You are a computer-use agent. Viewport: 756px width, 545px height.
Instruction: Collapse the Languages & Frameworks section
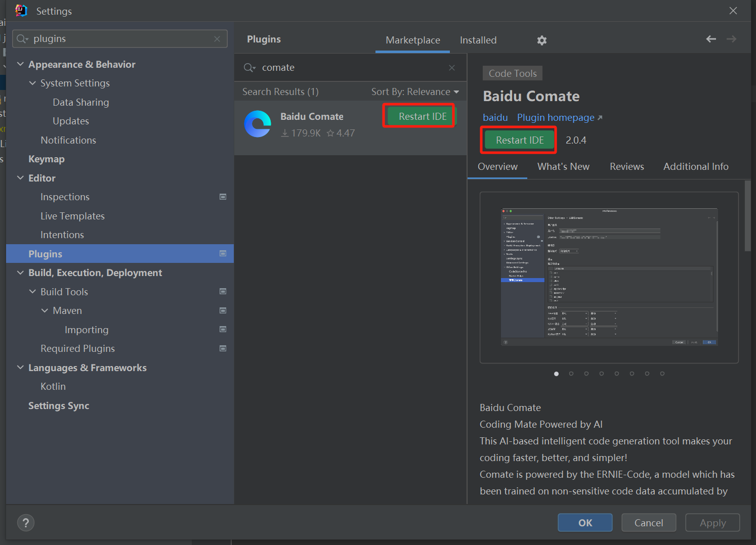click(20, 367)
